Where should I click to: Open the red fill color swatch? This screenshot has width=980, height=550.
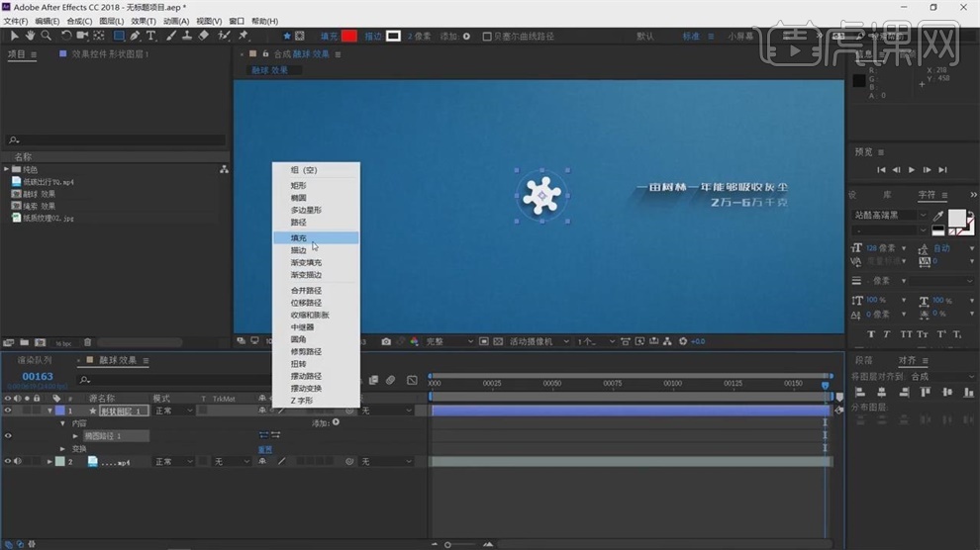coord(348,37)
